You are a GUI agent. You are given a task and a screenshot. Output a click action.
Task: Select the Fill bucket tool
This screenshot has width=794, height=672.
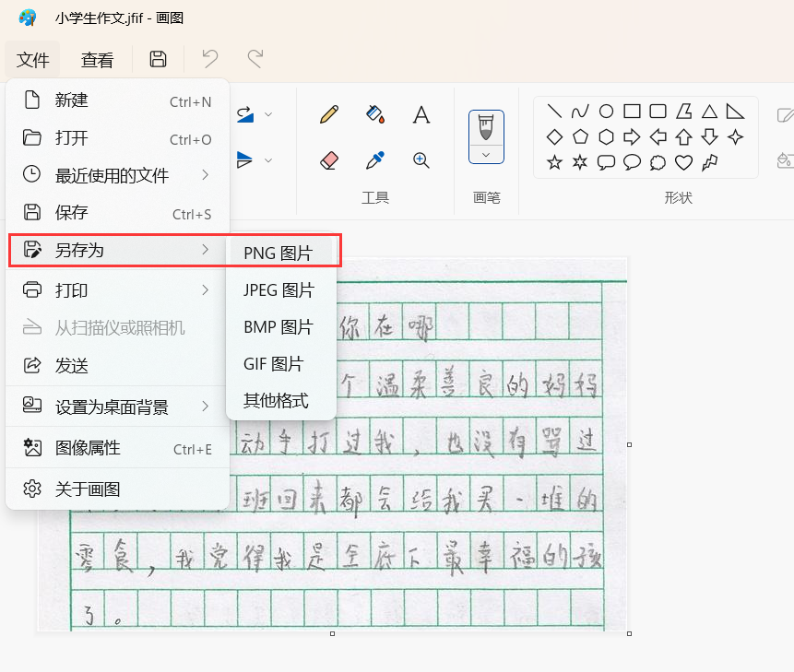pyautogui.click(x=375, y=114)
